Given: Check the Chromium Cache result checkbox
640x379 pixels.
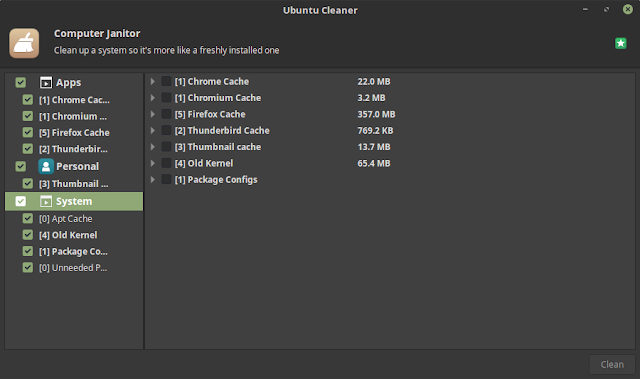Looking at the screenshot, I should [166, 98].
